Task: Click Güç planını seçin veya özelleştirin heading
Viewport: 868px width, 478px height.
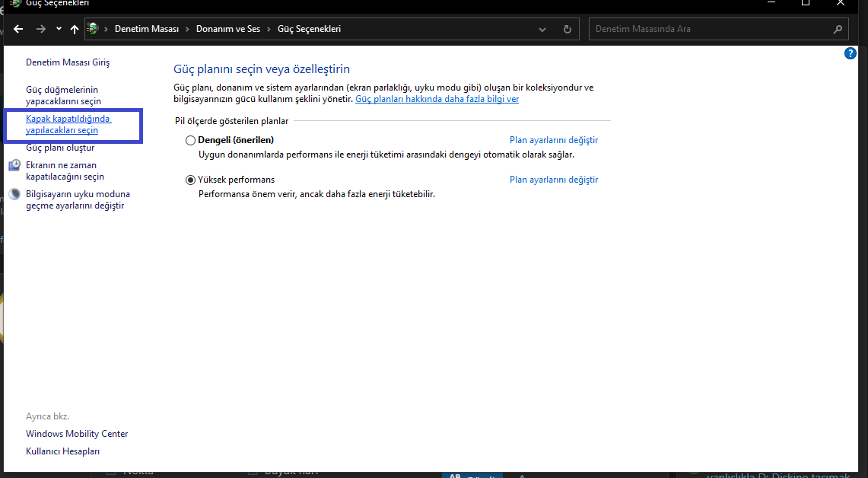Action: coord(261,69)
